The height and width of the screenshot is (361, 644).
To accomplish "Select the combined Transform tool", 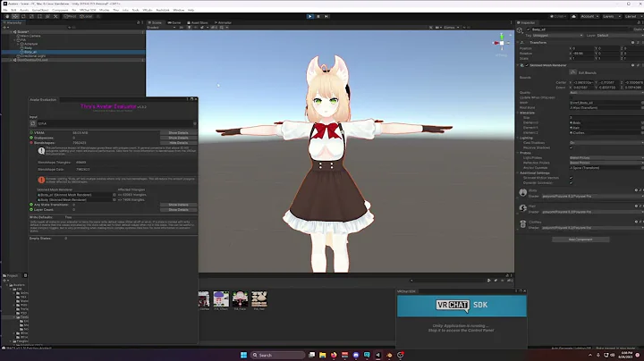I will (x=47, y=16).
